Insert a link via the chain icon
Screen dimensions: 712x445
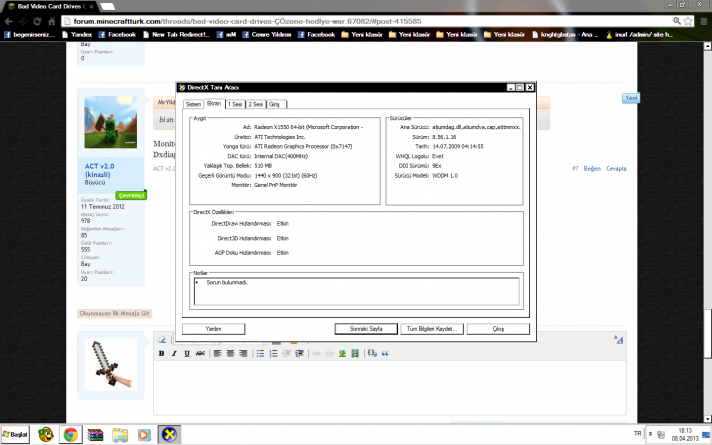316,353
